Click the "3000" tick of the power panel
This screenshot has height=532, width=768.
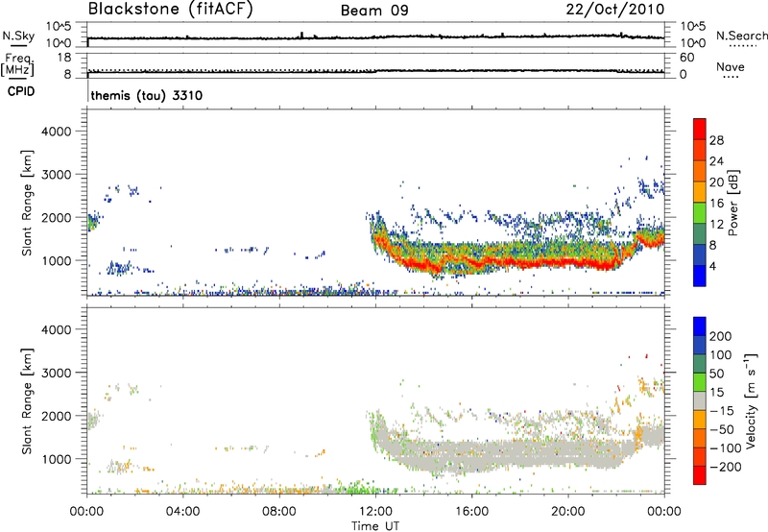[x=57, y=175]
